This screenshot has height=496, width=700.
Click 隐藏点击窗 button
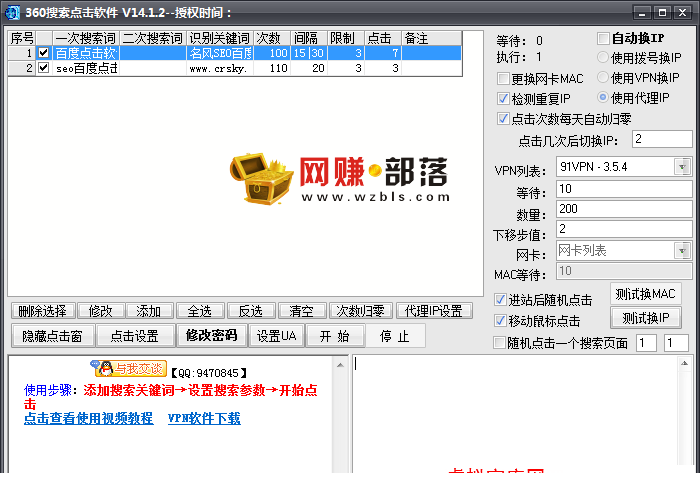(53, 336)
